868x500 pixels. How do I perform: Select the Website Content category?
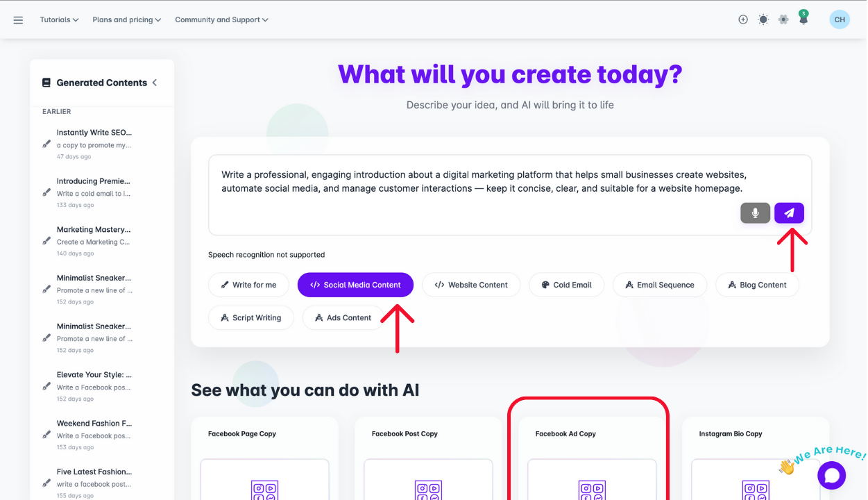pyautogui.click(x=471, y=285)
